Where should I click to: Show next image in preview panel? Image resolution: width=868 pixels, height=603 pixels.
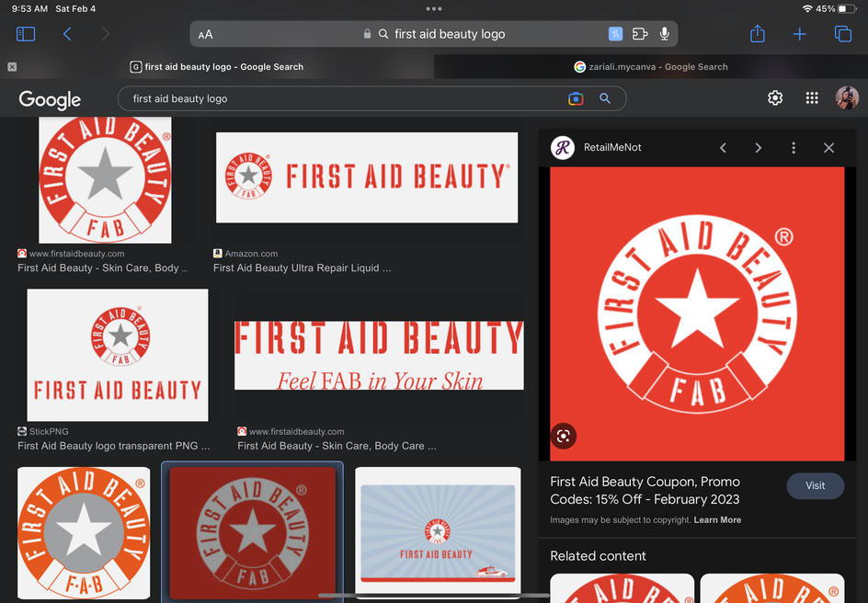tap(758, 148)
